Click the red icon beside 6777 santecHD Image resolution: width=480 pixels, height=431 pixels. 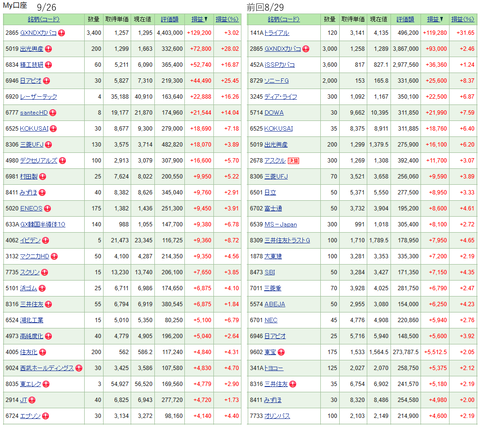(x=53, y=113)
